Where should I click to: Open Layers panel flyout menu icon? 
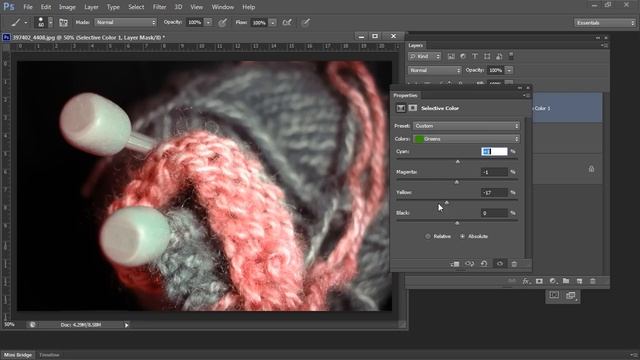tap(604, 45)
